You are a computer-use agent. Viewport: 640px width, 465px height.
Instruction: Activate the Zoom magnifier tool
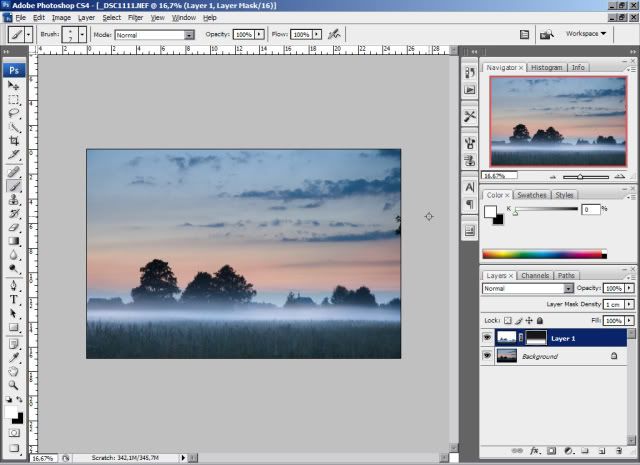(x=14, y=384)
